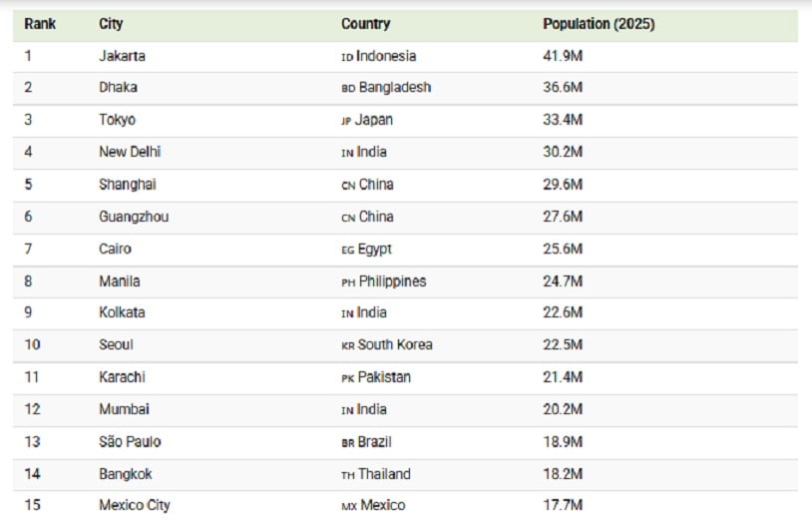Click the PH country code beside Philippines
Viewport: 812px width, 521px height.
coord(348,282)
